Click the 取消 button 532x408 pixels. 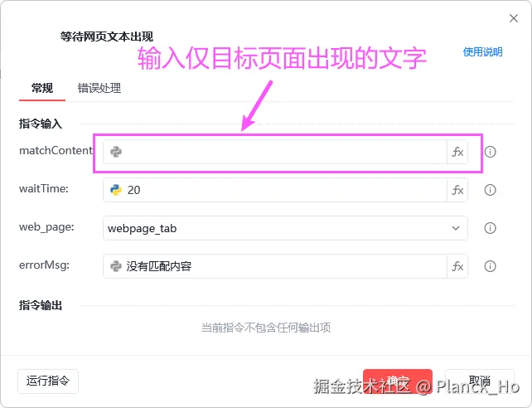pos(480,381)
